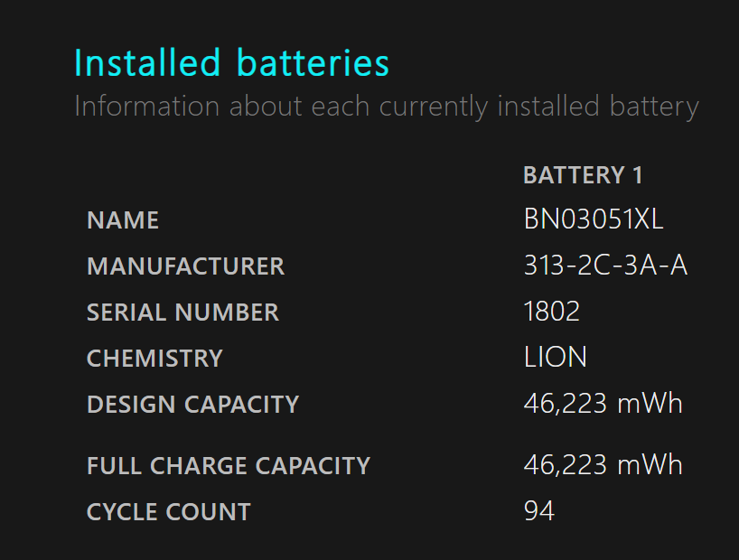Select the BATTERY 1 column header

pos(583,175)
